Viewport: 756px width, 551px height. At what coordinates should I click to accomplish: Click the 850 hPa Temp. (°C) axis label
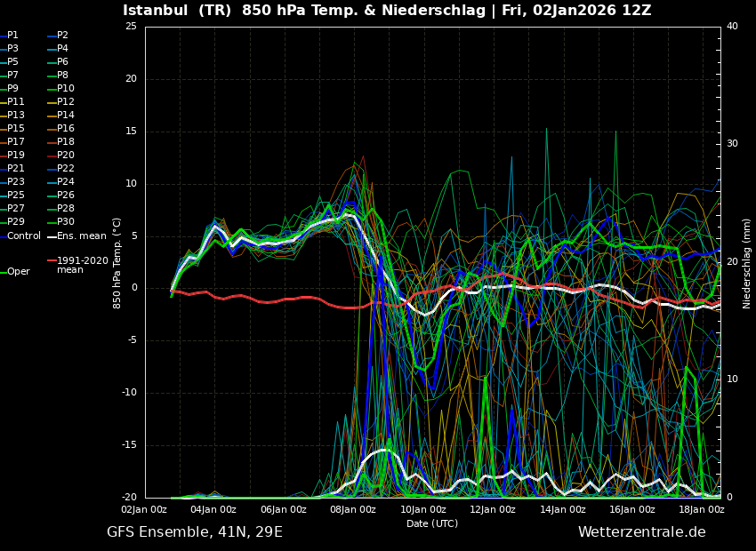[117, 263]
